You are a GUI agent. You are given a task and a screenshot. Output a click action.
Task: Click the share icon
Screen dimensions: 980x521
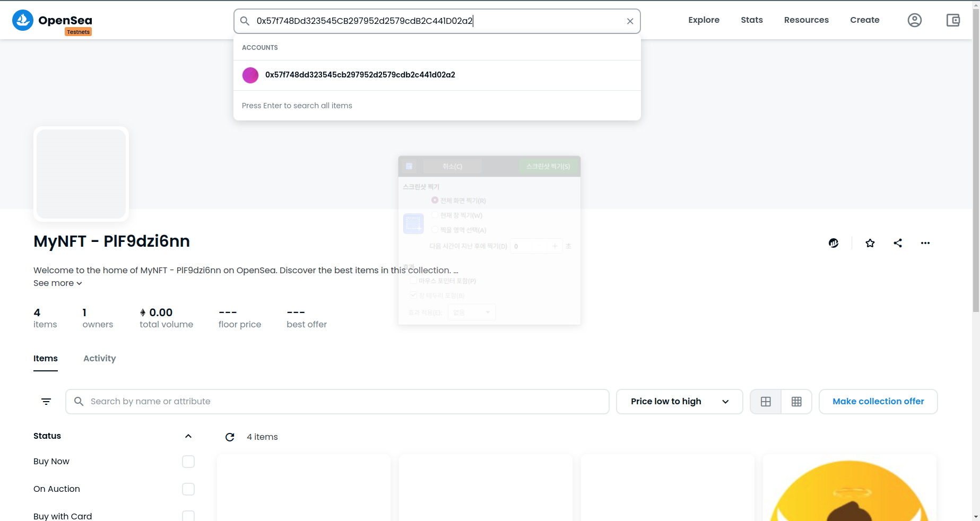point(898,243)
